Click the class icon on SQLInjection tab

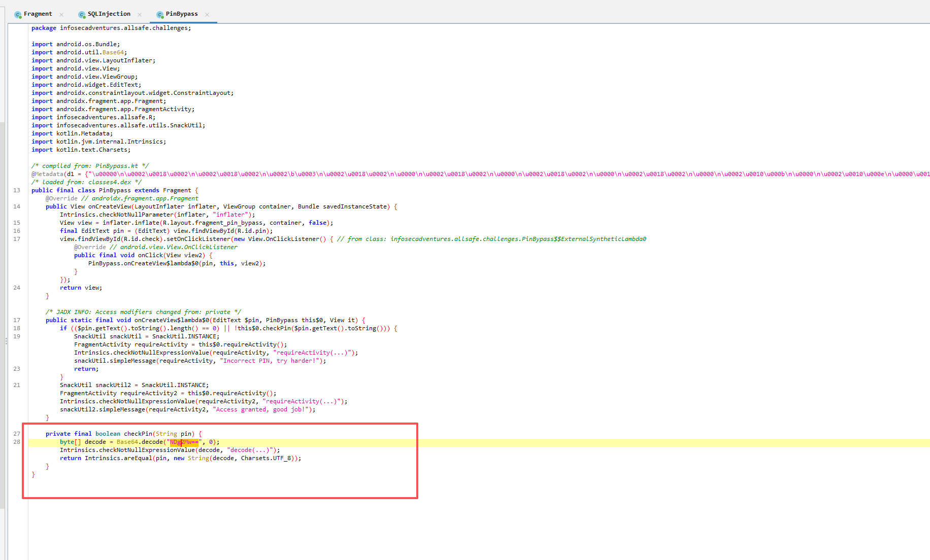click(82, 15)
